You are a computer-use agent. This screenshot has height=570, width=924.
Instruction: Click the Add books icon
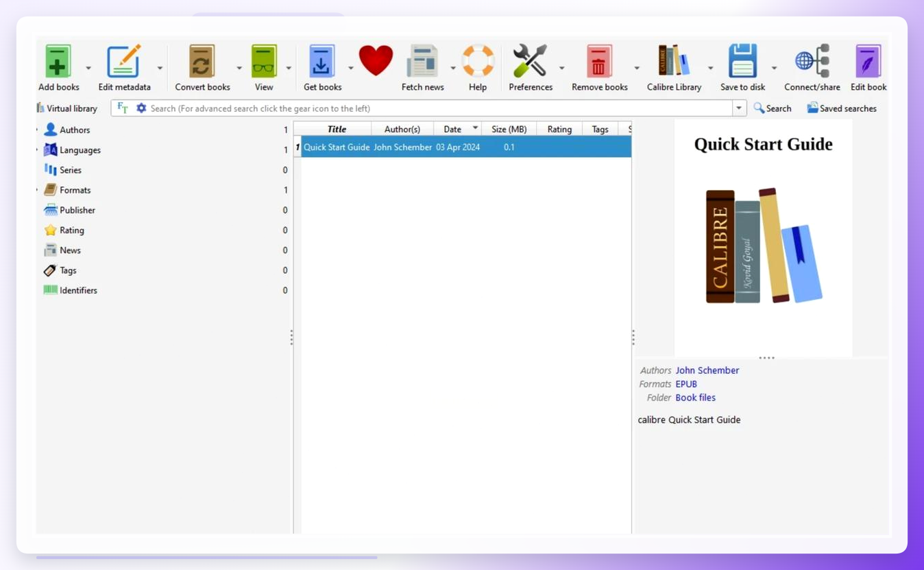[x=58, y=61]
